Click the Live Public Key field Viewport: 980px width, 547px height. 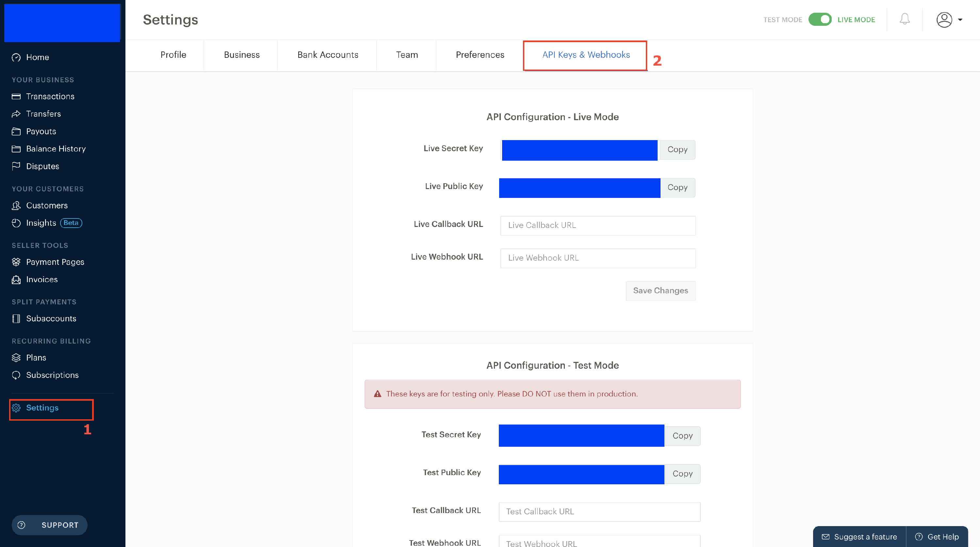click(580, 188)
